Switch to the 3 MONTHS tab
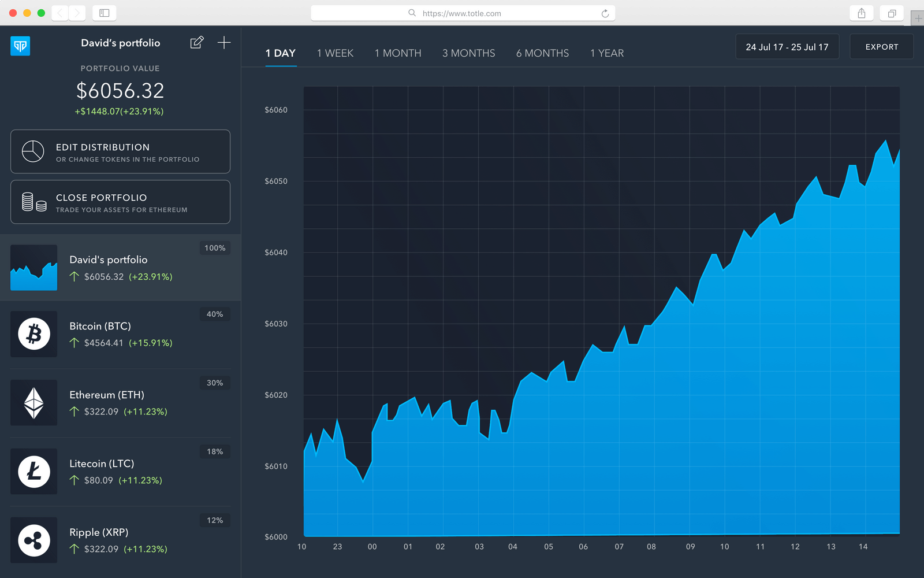The width and height of the screenshot is (924, 578). 469,53
